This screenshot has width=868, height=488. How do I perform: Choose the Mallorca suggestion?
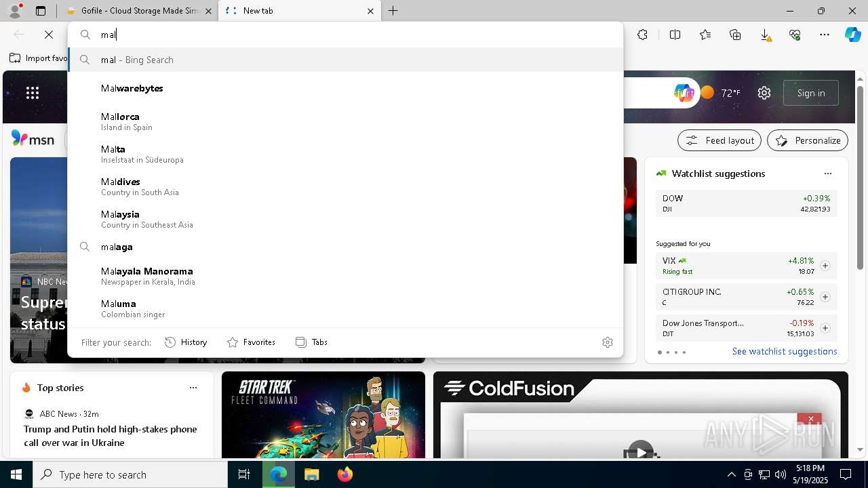click(345, 121)
